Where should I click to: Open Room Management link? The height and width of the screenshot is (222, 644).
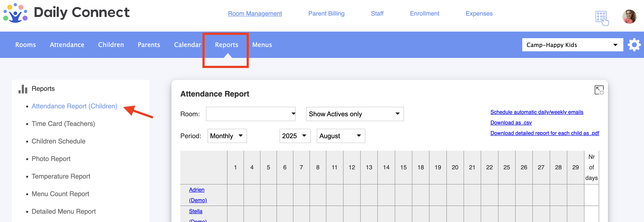tap(255, 13)
